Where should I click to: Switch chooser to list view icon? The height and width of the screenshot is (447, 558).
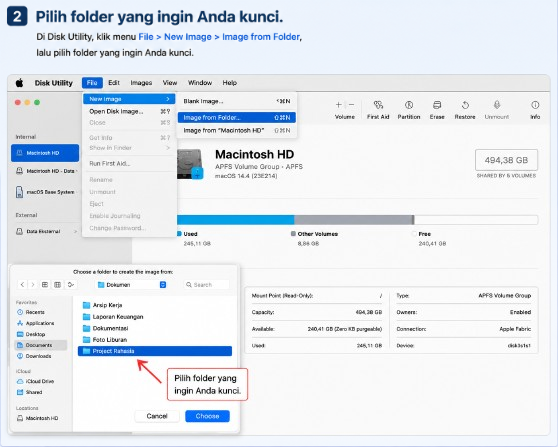45,285
